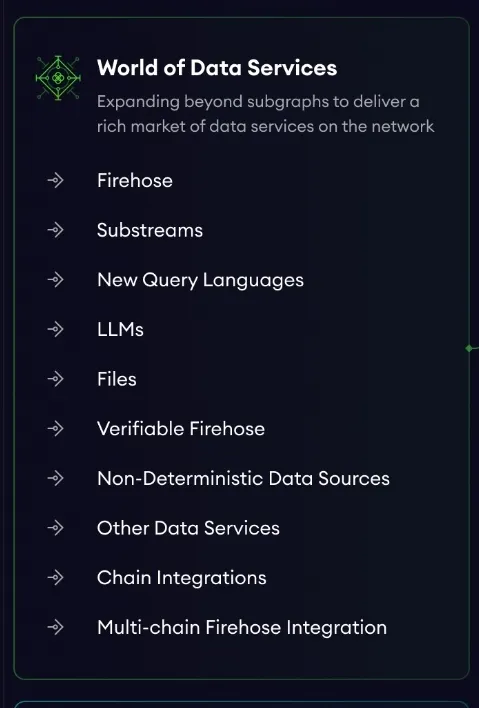
Task: Open Verifiable Firehose
Action: 181,429
